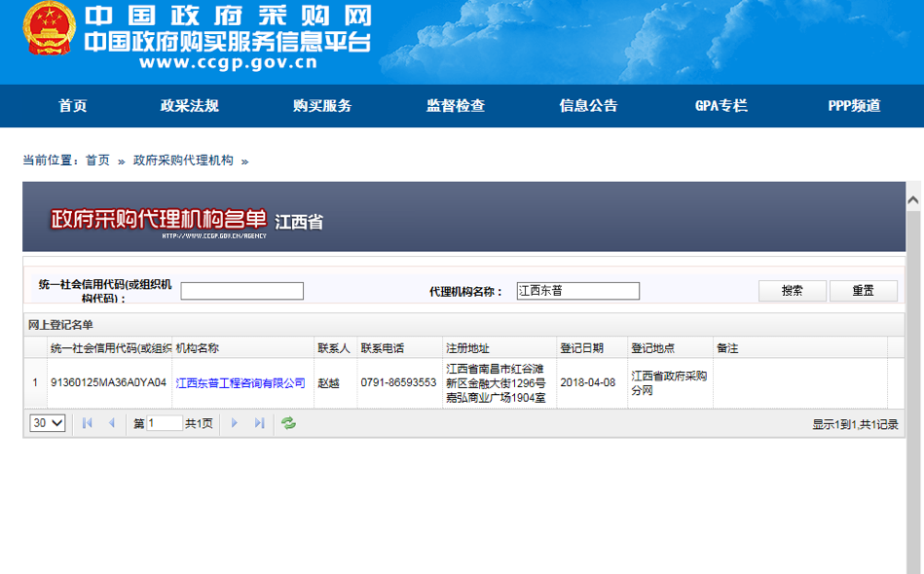924x574 pixels.
Task: Click the scrollbar up arrow
Action: click(913, 199)
